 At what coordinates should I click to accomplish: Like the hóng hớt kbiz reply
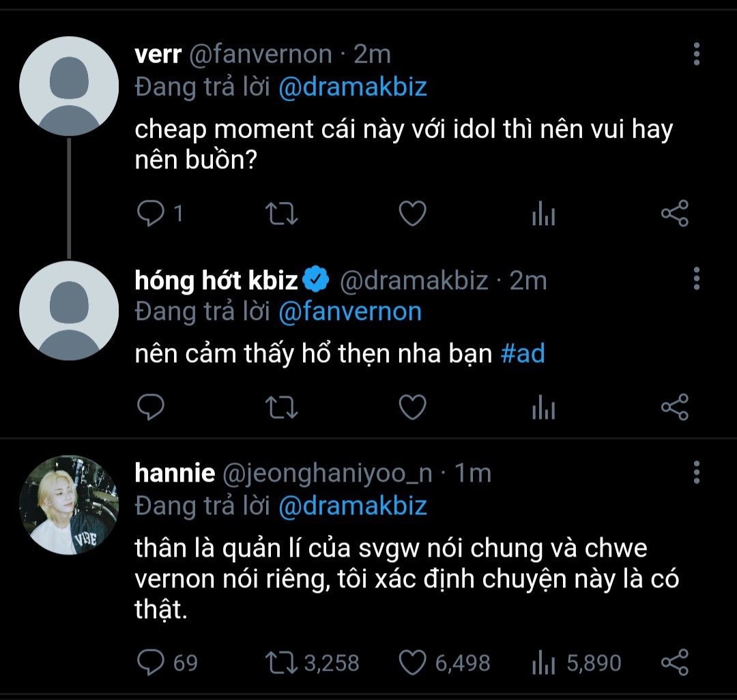412,407
